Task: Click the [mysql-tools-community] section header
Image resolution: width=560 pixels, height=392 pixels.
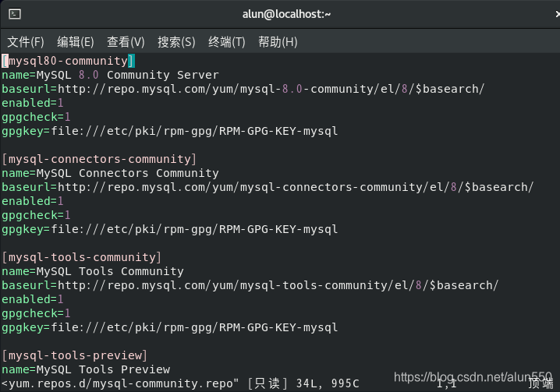Action: (81, 257)
